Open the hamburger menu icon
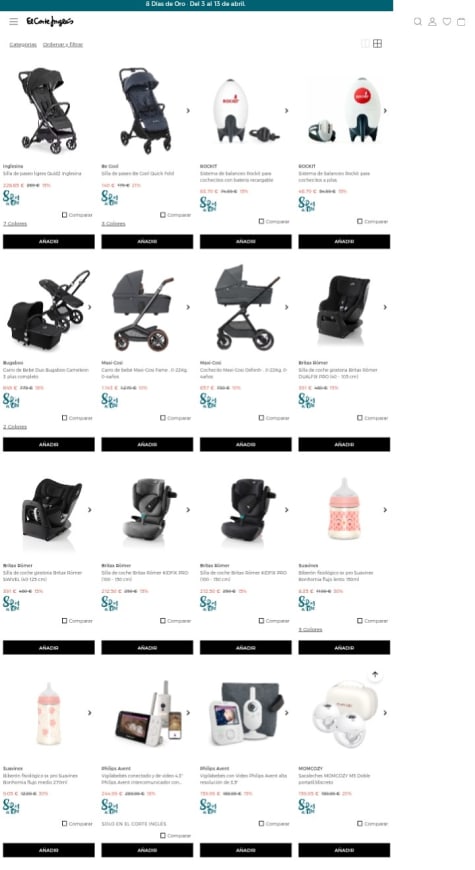 13,22
